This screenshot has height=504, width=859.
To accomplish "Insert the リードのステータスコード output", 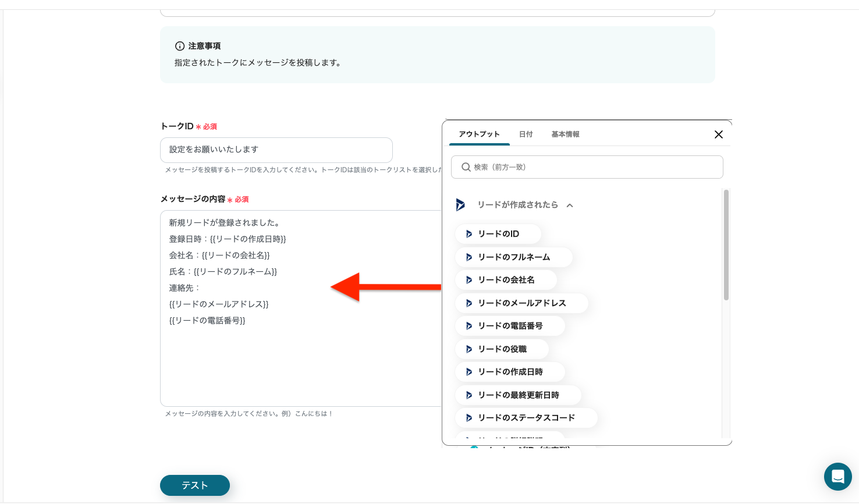I will point(527,418).
